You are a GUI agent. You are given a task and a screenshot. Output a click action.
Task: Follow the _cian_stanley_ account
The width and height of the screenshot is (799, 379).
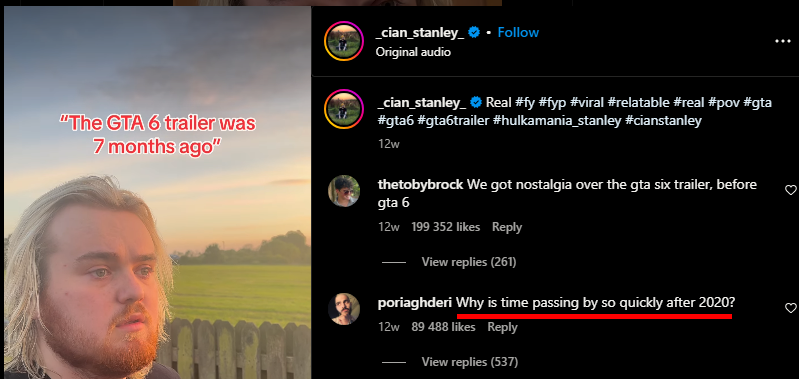(x=518, y=33)
